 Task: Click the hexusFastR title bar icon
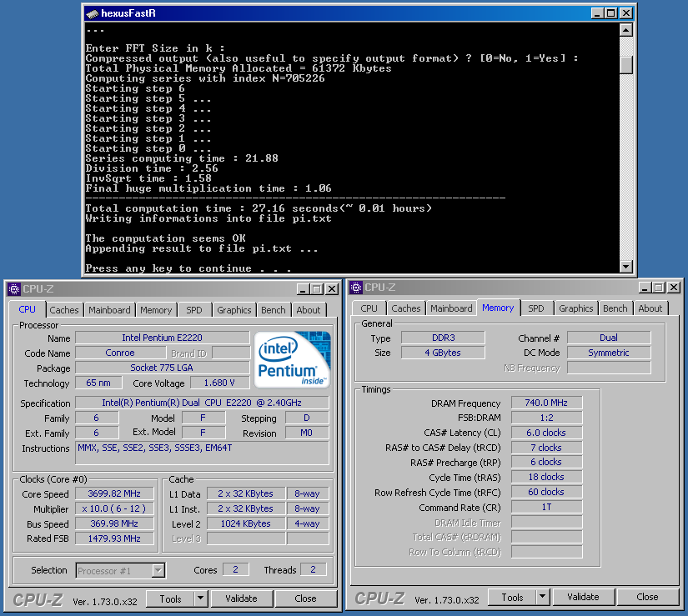tap(92, 13)
